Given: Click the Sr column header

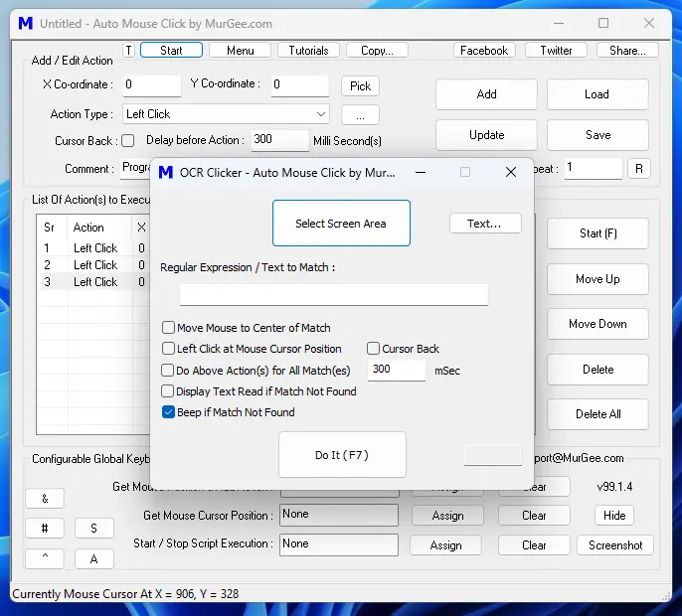Looking at the screenshot, I should click(x=52, y=228).
